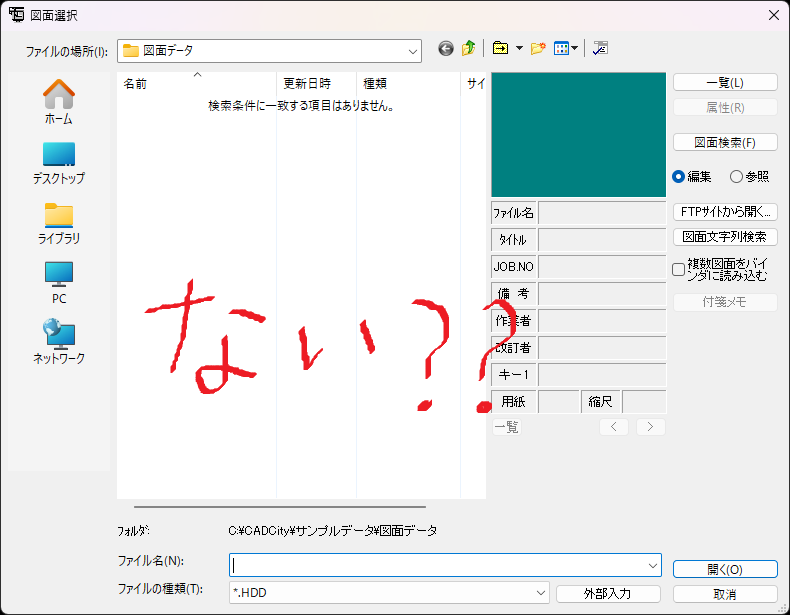Enable 複数図面をバインダに読み込む checkbox
Screen dimensions: 790x615
pos(679,269)
